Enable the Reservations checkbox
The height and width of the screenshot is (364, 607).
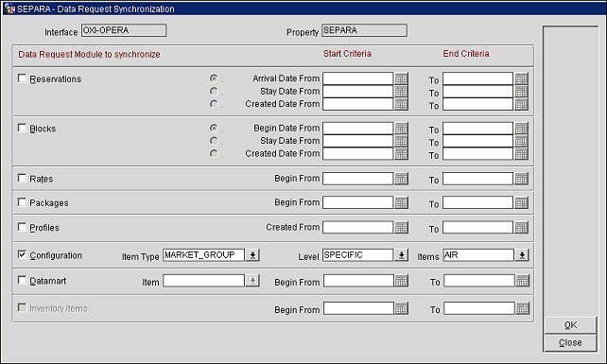[22, 78]
